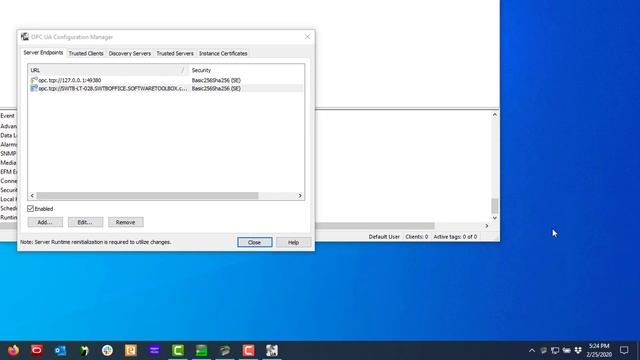640x360 pixels.
Task: Open the tan square icon app in taskbar
Action: 131,350
